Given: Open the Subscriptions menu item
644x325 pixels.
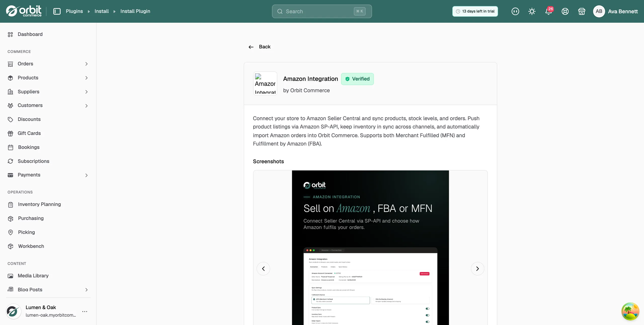Looking at the screenshot, I should [48, 161].
